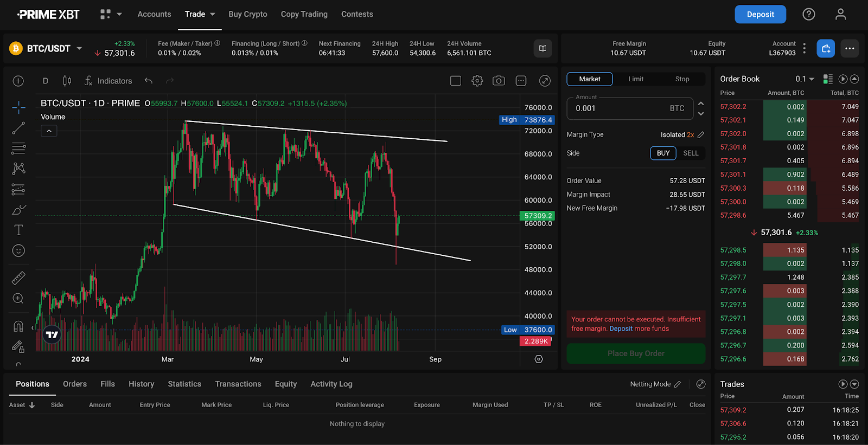Select the zoom in tool
The width and height of the screenshot is (868, 445).
(18, 298)
